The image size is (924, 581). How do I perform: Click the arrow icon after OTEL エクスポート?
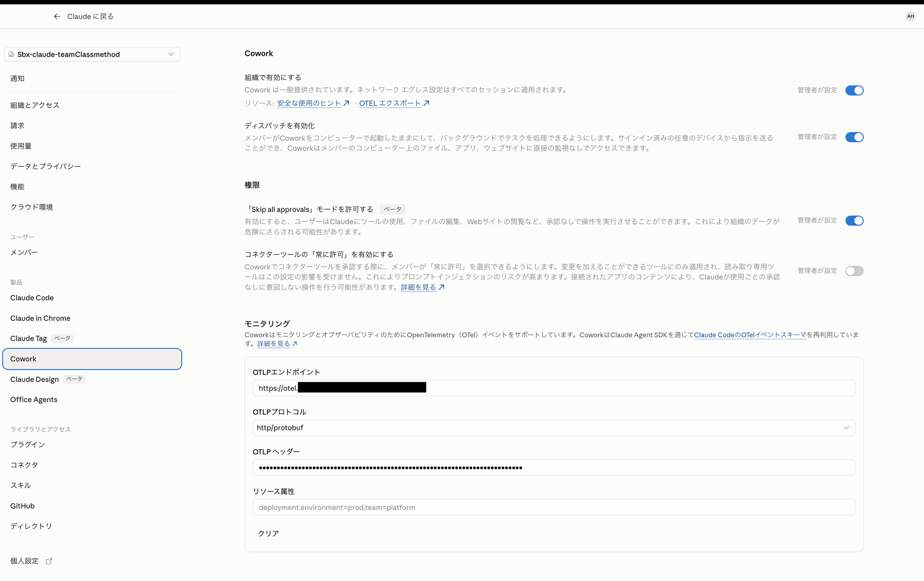point(426,103)
